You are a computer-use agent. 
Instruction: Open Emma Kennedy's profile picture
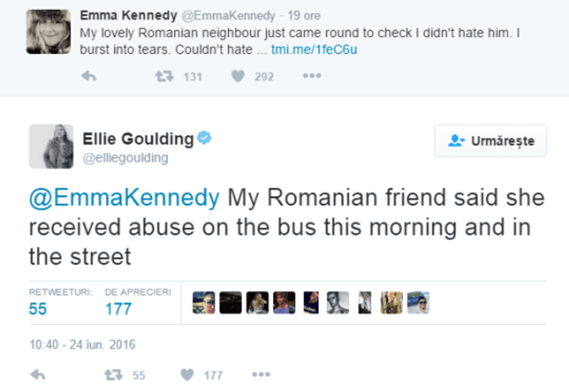48,31
